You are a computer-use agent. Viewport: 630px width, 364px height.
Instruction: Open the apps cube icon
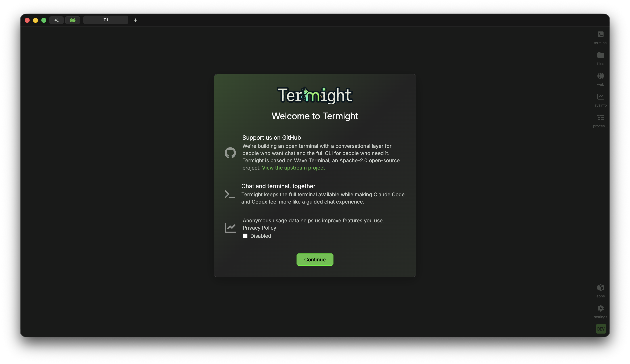tap(600, 287)
